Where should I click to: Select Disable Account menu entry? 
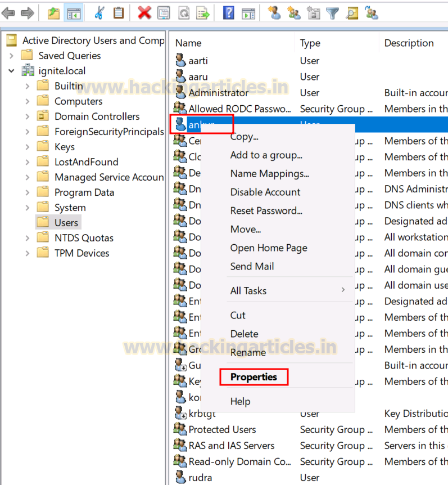click(x=265, y=192)
